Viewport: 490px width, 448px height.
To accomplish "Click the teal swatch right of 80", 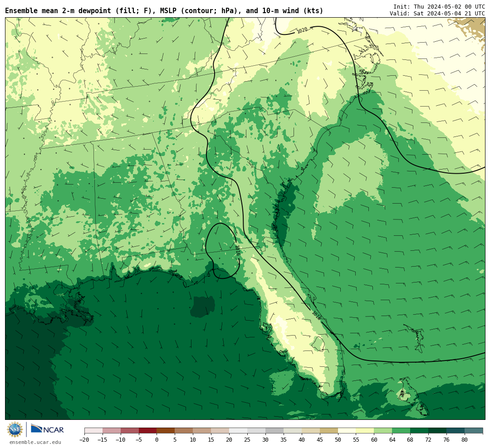I will (474, 430).
